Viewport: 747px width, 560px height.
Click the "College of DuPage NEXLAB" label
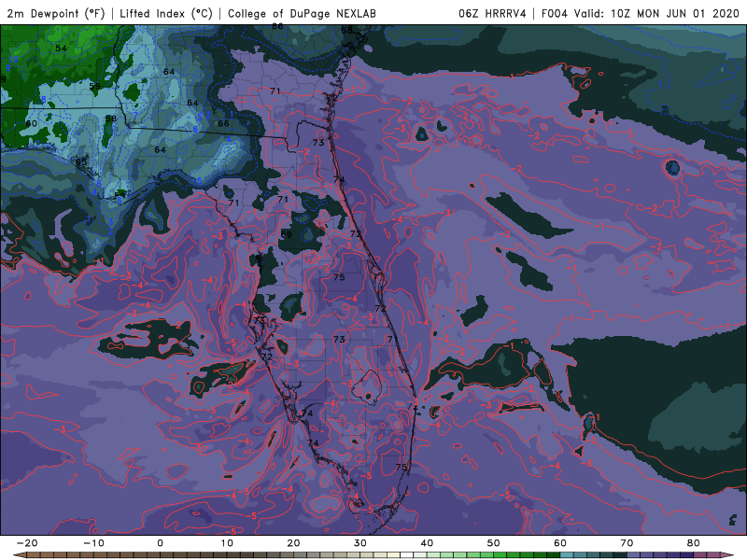pyautogui.click(x=302, y=13)
